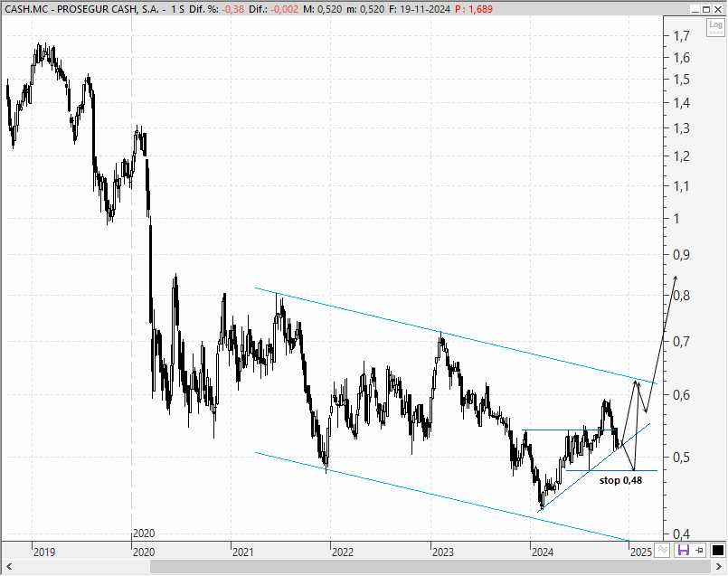Click the 2022 label on time axis

pyautogui.click(x=343, y=552)
